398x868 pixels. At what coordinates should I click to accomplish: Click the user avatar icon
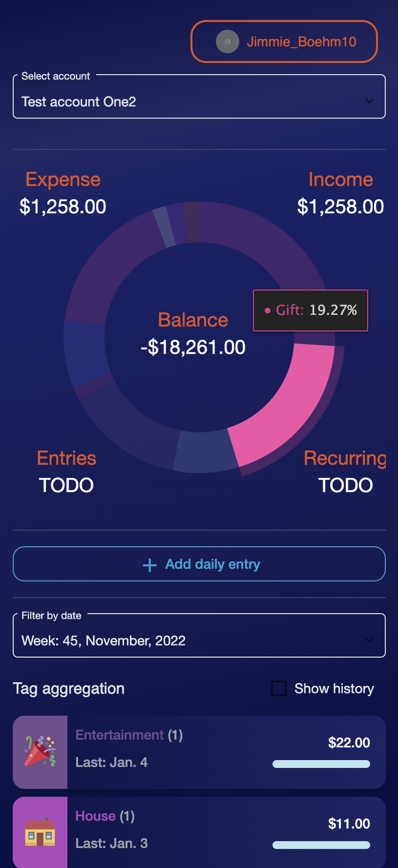[x=227, y=41]
